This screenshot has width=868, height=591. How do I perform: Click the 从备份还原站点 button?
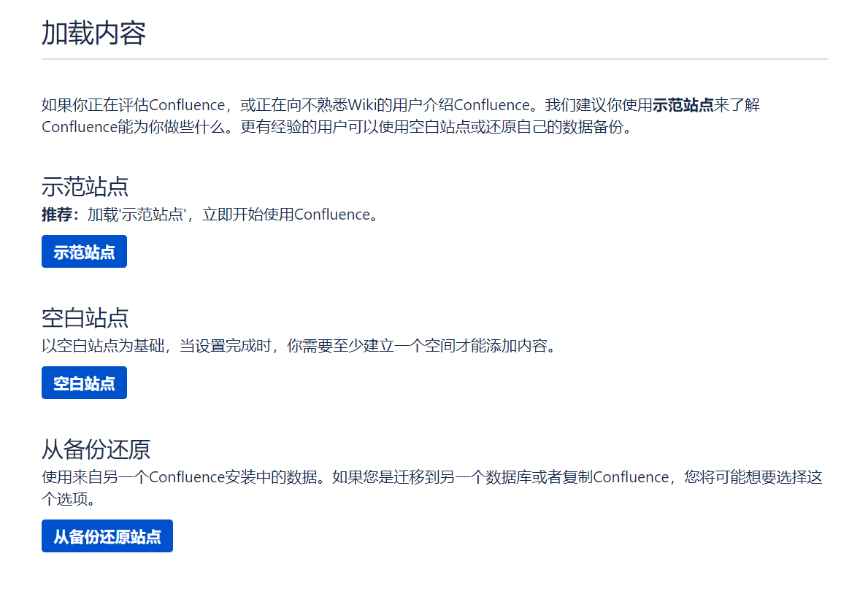point(107,536)
